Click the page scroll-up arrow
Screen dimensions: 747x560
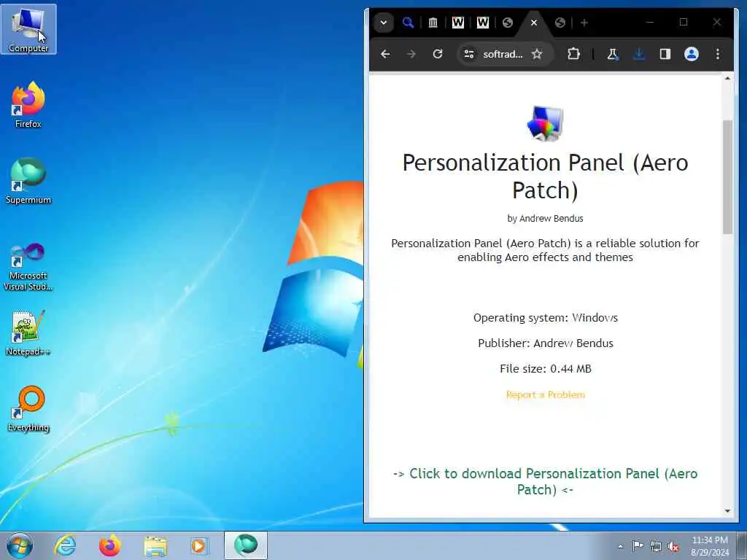coord(727,78)
